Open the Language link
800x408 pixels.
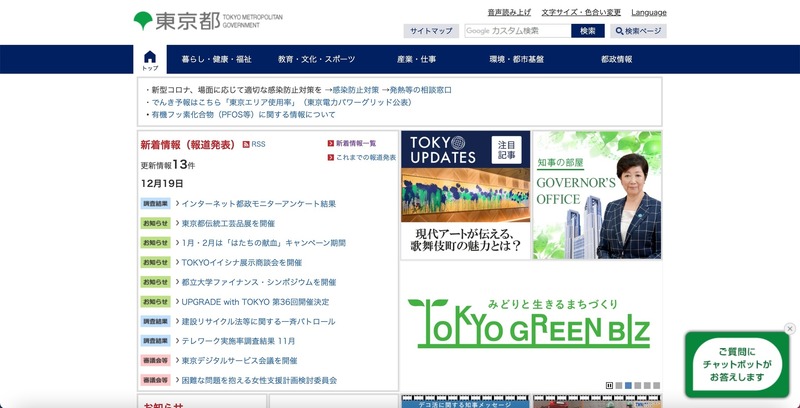(x=649, y=12)
